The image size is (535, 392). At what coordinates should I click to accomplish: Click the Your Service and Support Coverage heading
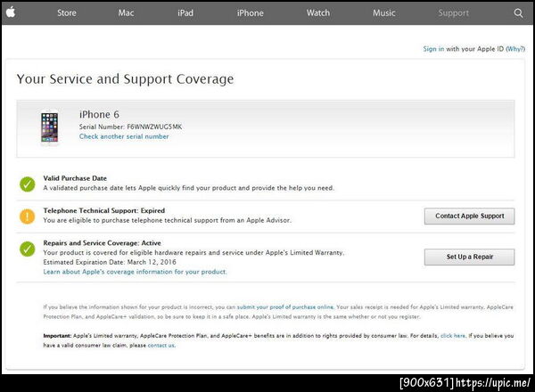(125, 79)
